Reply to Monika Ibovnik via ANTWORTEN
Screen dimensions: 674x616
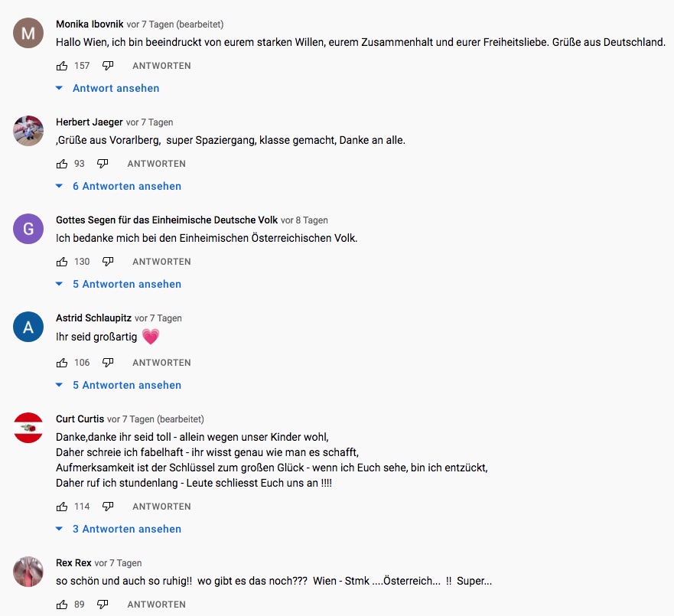pos(161,66)
